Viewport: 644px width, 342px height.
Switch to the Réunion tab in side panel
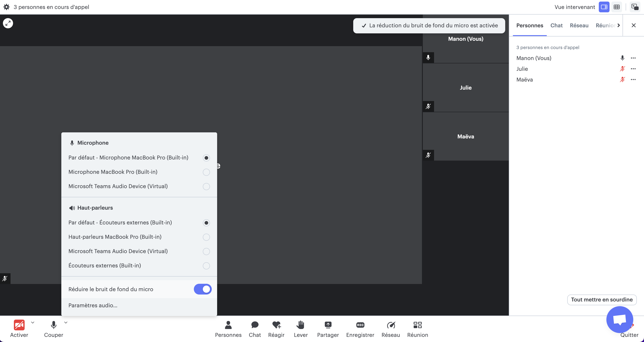(x=605, y=25)
